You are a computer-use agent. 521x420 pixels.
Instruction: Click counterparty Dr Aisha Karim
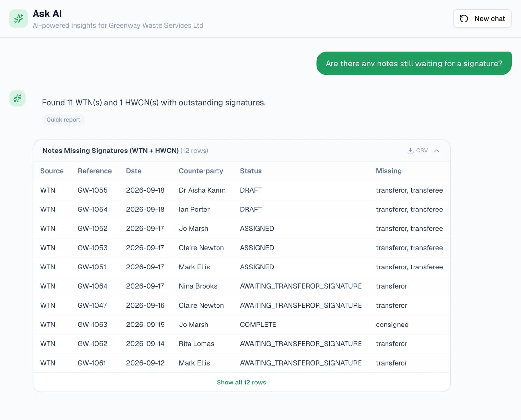(202, 190)
